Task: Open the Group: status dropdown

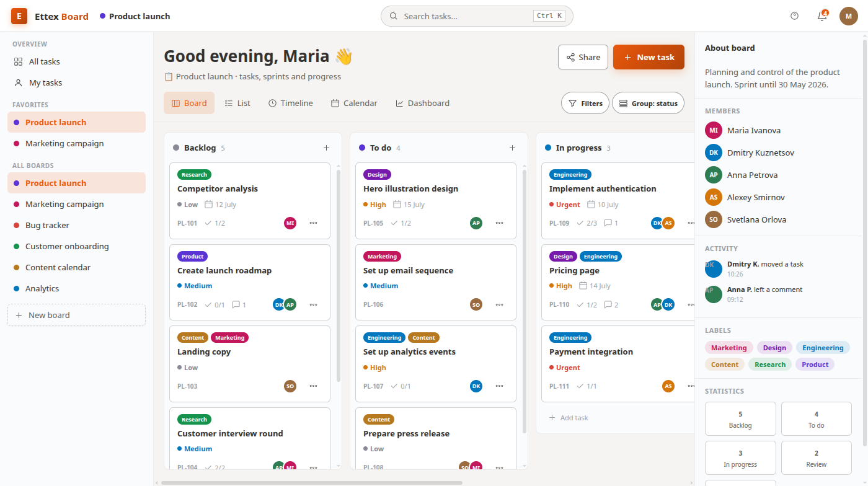Action: (x=648, y=103)
